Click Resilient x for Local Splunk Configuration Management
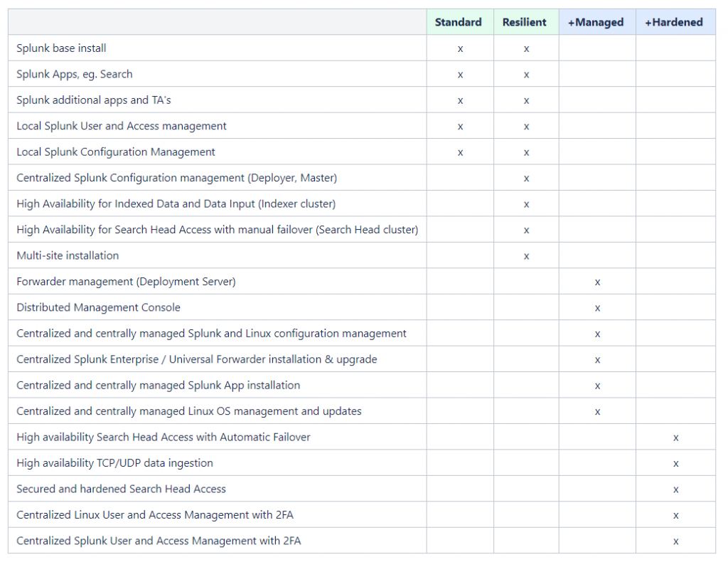This screenshot has height=562, width=728. [x=526, y=153]
